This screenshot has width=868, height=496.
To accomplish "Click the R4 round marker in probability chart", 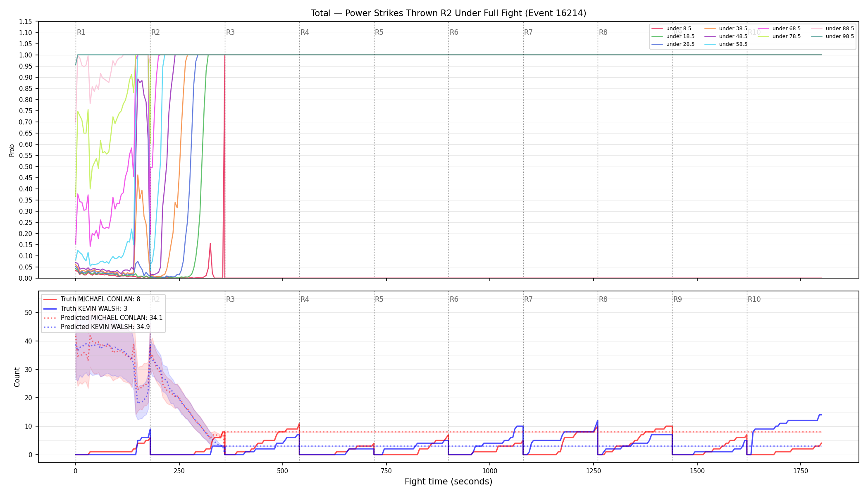I will click(305, 32).
